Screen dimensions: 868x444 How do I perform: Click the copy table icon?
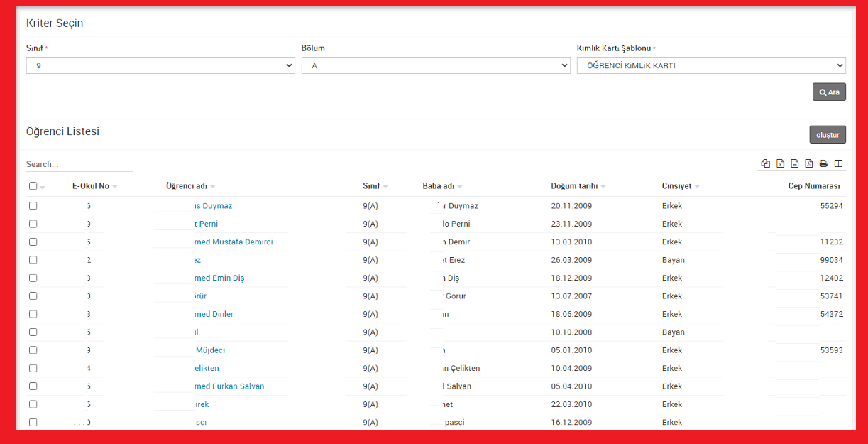pos(765,163)
